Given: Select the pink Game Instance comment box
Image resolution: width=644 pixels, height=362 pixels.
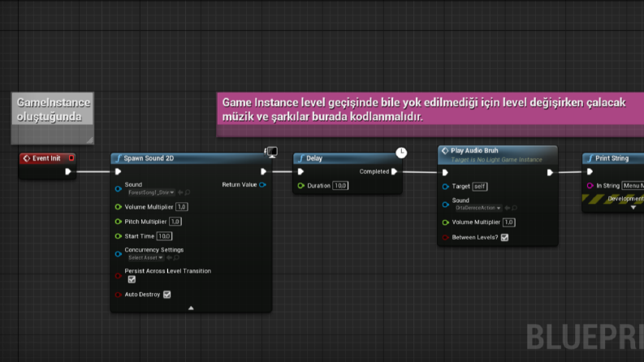Looking at the screenshot, I should (430, 114).
